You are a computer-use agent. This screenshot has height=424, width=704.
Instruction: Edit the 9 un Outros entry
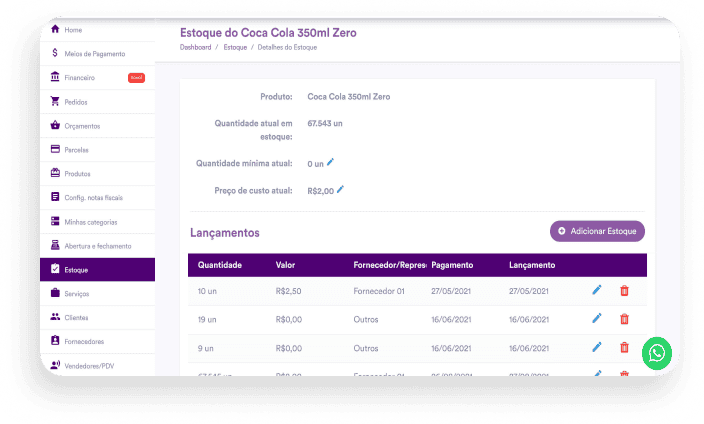tap(597, 347)
